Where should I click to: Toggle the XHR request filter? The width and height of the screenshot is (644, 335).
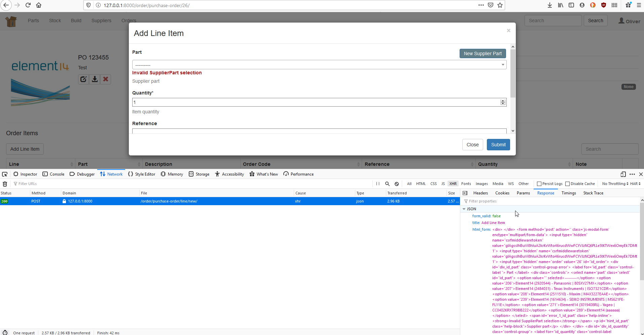[453, 184]
